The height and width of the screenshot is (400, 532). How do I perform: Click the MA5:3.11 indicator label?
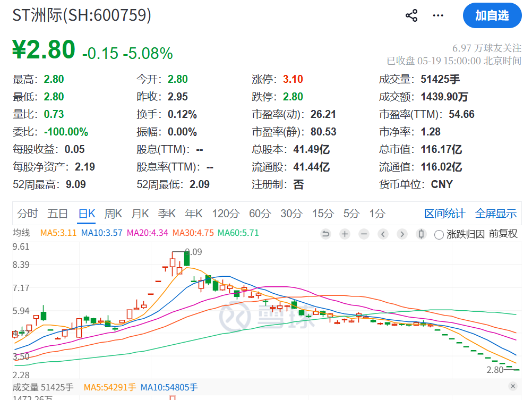[58, 233]
